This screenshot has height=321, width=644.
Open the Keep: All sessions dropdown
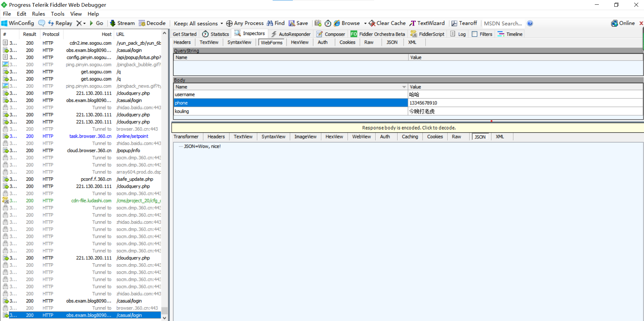pyautogui.click(x=198, y=23)
